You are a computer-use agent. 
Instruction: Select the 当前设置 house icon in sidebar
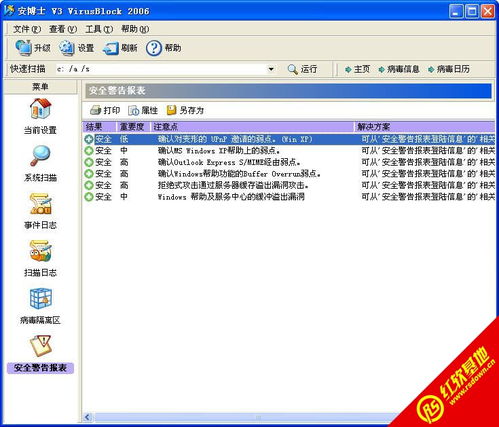40,109
